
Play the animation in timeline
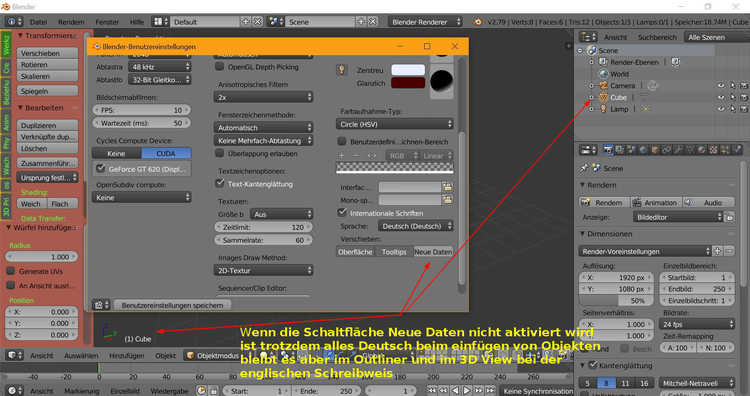coord(467,391)
